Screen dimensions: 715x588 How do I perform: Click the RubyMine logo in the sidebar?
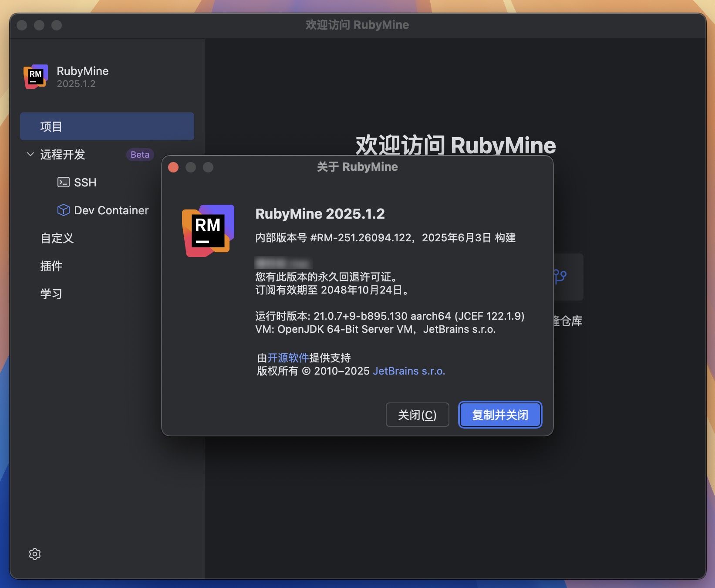[35, 77]
